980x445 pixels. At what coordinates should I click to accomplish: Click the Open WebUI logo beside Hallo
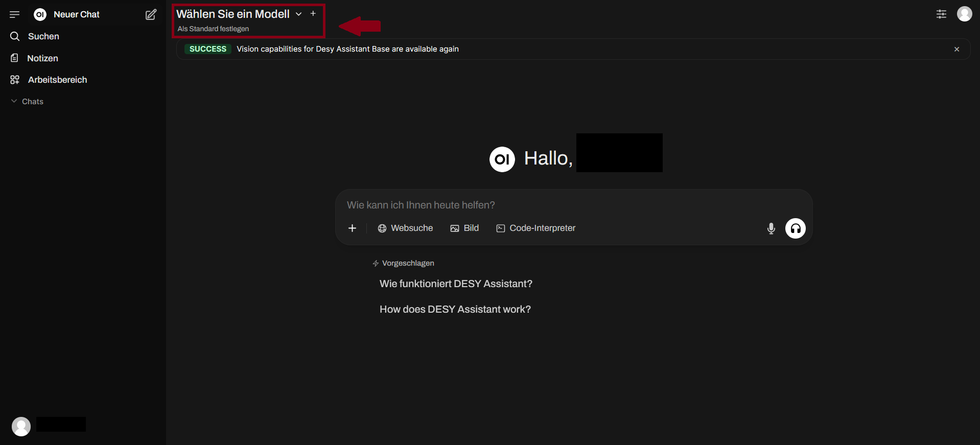tap(502, 159)
